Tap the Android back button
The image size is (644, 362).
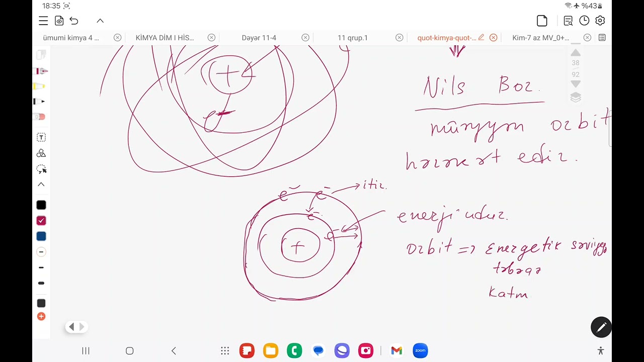pyautogui.click(x=174, y=351)
